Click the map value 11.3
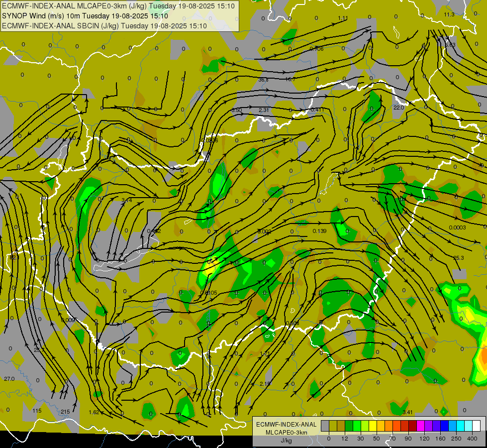Image resolution: width=487 pixels, height=448 pixels. 449,14
